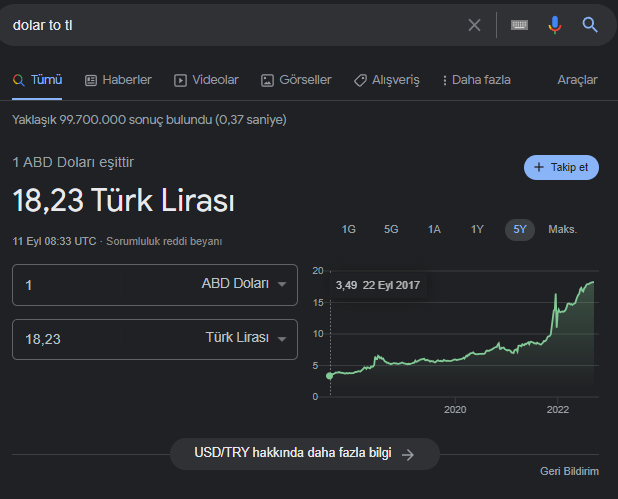Open the Araçlar search tools
This screenshot has width=618, height=499.
pos(577,80)
